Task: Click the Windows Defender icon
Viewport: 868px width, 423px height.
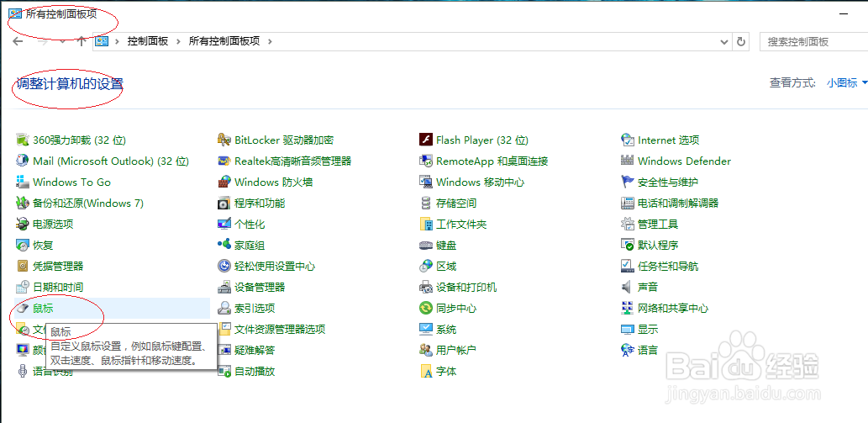Action: tap(627, 161)
